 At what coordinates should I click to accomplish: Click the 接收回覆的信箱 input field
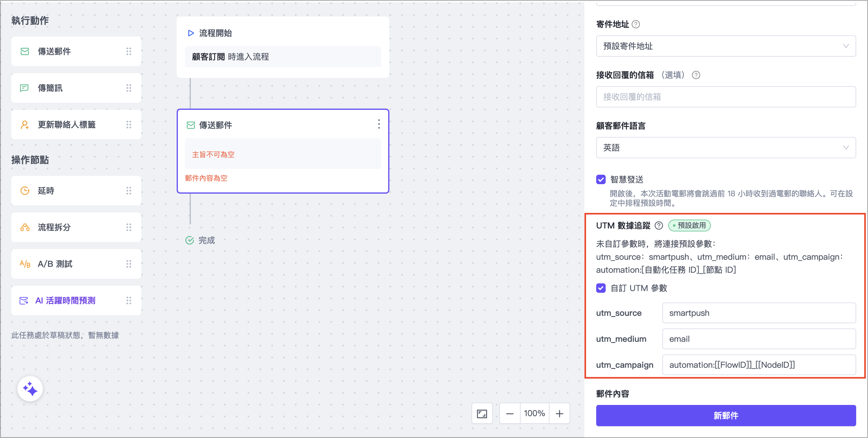[726, 97]
